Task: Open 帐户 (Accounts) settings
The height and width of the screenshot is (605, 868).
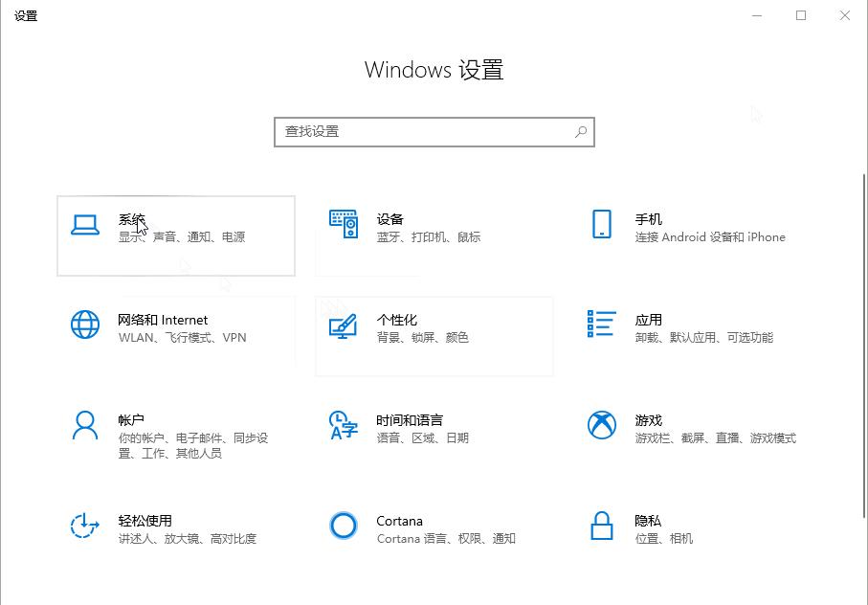Action: coord(176,436)
